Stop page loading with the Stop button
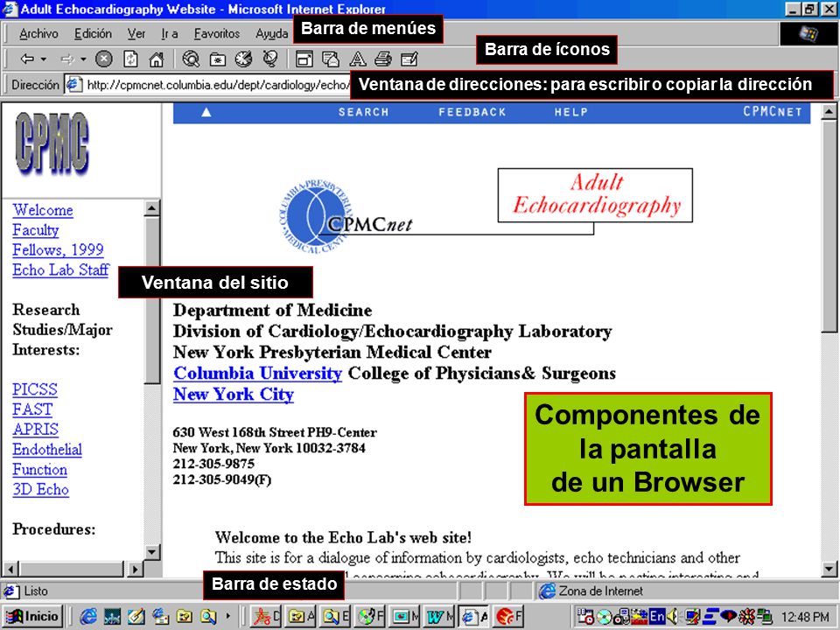This screenshot has height=630, width=840. coord(104,59)
